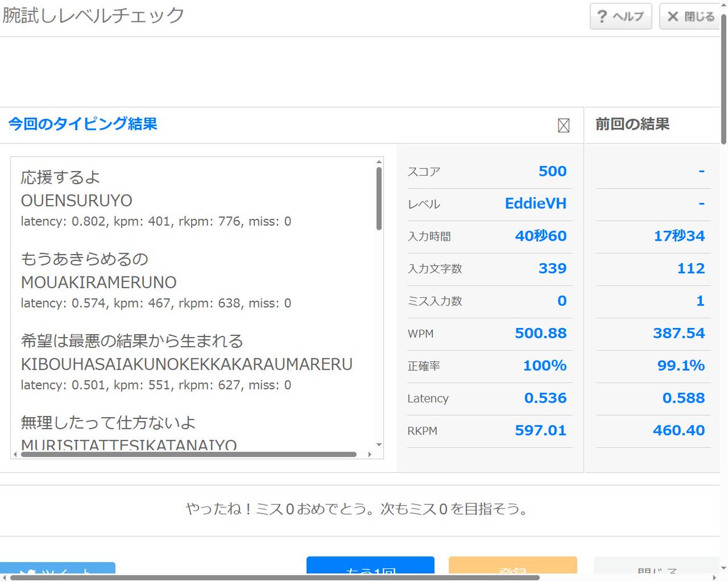Screen dimensions: 728x582
Task: Click the accuracy value 100%
Action: pos(545,366)
